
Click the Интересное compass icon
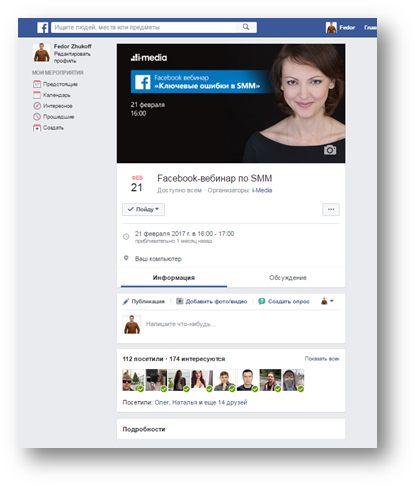click(37, 106)
